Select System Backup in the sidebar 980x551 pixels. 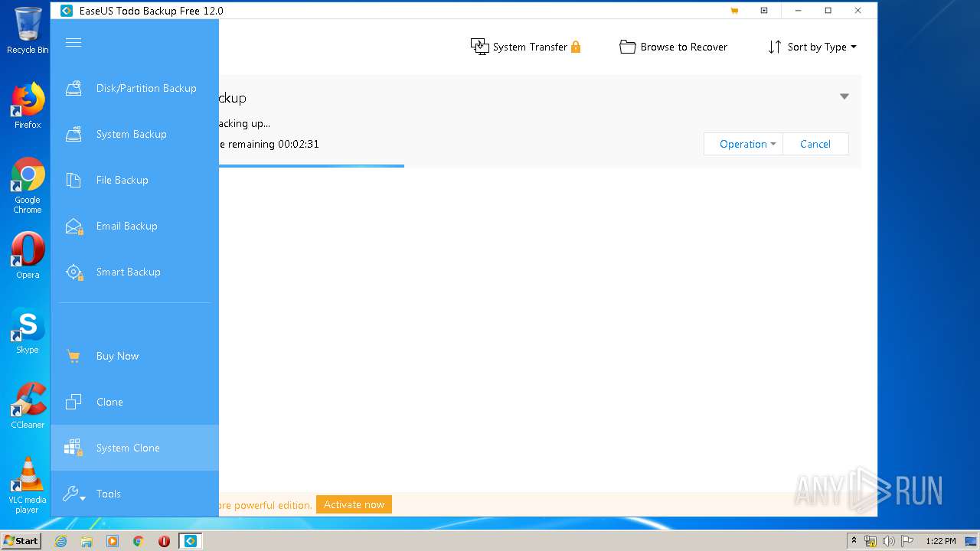coord(135,134)
